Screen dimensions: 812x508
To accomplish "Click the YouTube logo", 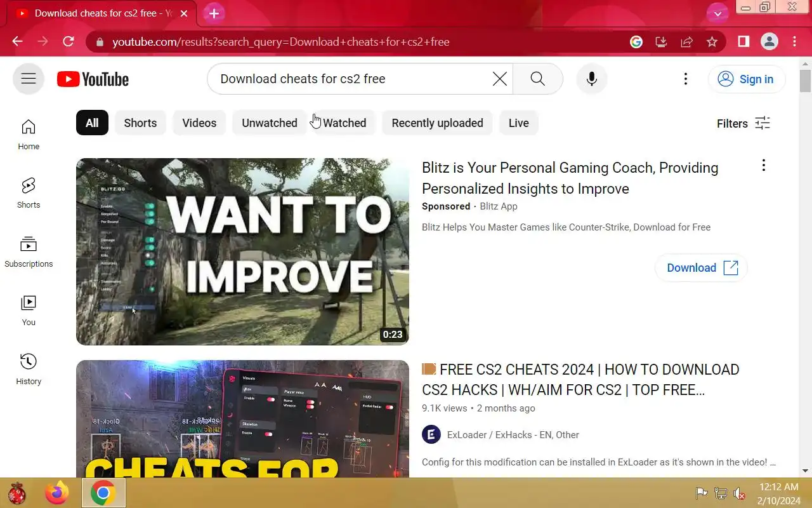I will pyautogui.click(x=93, y=79).
